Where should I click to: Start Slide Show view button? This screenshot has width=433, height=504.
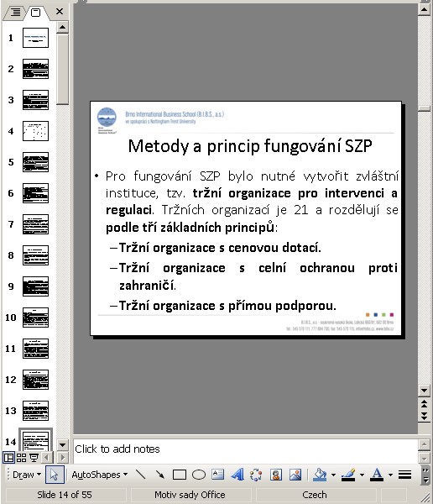pos(34,457)
